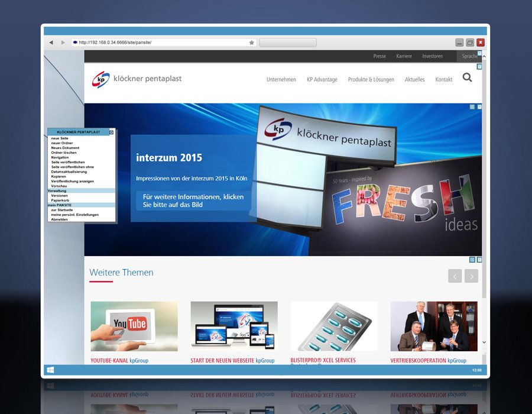
Task: Go forward with the browser forward arrow
Action: pos(63,43)
